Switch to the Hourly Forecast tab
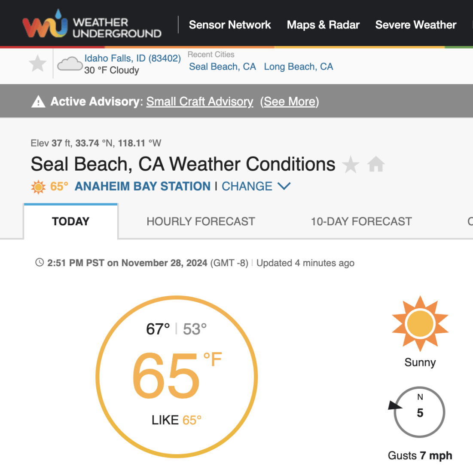Screen dimensions: 473x476 click(201, 221)
